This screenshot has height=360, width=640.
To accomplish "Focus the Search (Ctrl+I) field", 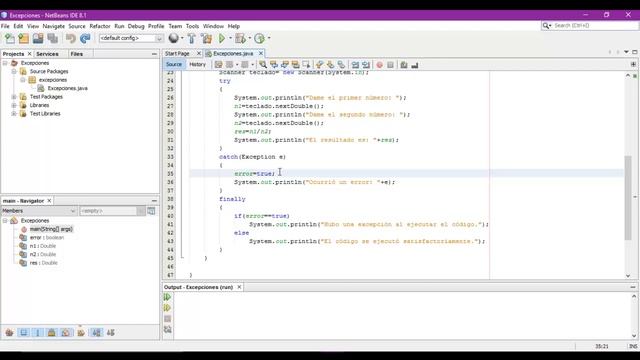I will 589,26.
